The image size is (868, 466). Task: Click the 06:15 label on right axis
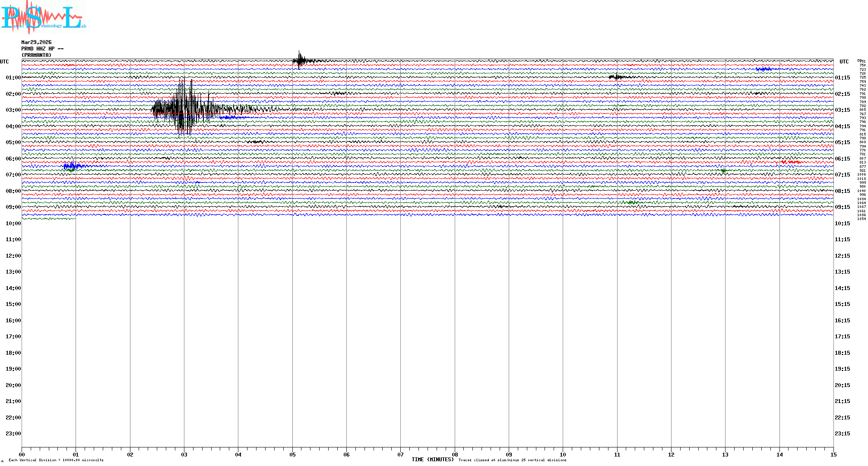point(842,159)
